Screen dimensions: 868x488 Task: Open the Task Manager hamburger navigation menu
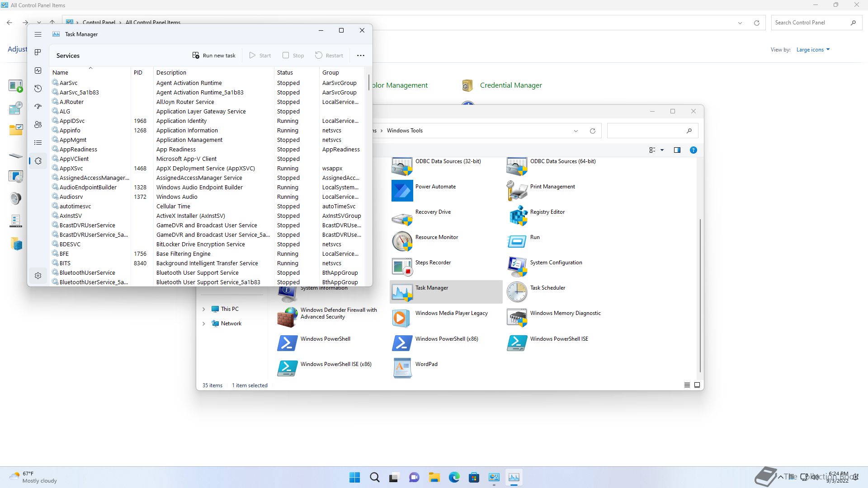pos(38,34)
